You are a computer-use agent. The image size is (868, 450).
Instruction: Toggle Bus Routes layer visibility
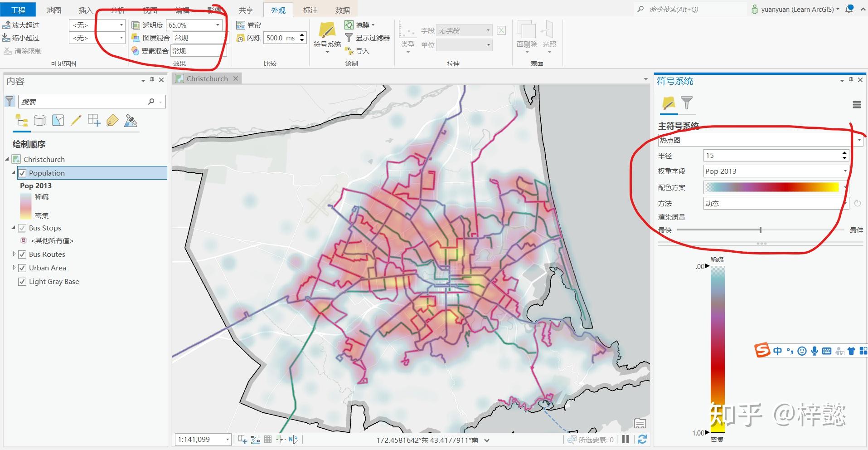pos(22,254)
